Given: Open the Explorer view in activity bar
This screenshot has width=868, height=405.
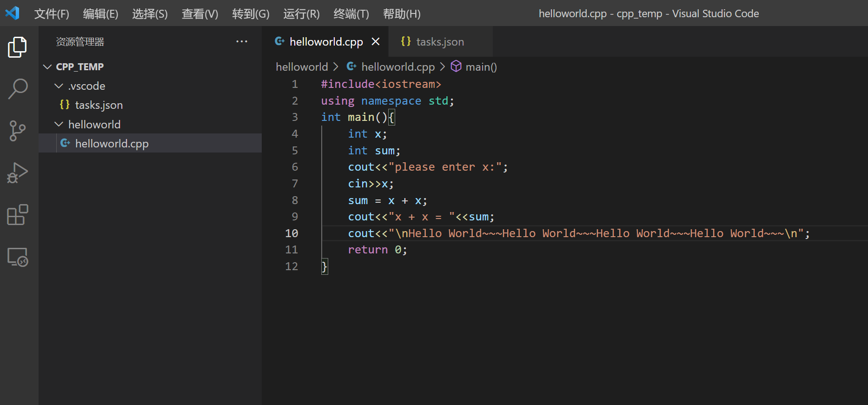Looking at the screenshot, I should [18, 47].
